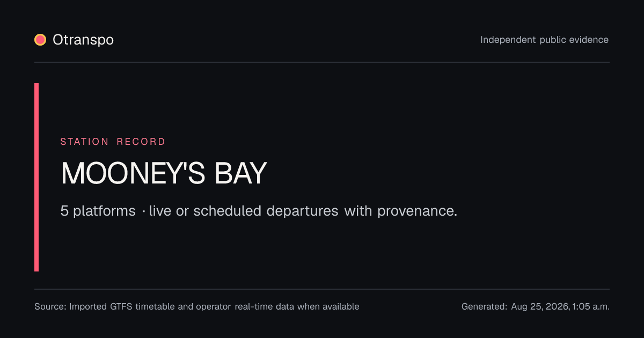Select the Aug 25, 2026 date

[539, 307]
